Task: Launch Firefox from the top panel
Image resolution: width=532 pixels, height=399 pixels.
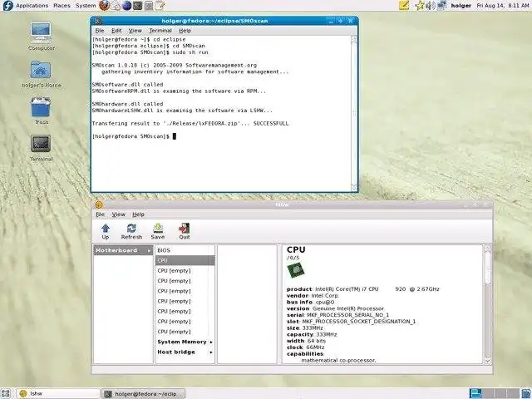Action: point(105,6)
